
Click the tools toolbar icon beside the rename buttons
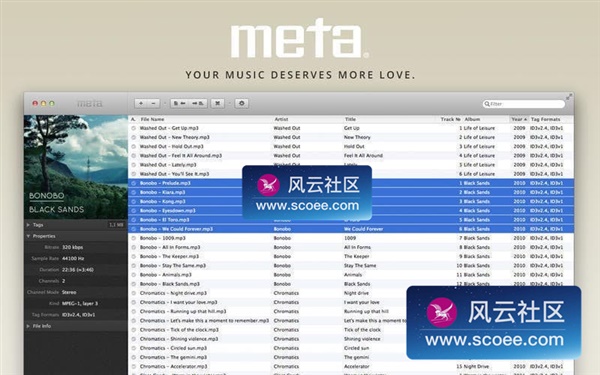click(217, 103)
